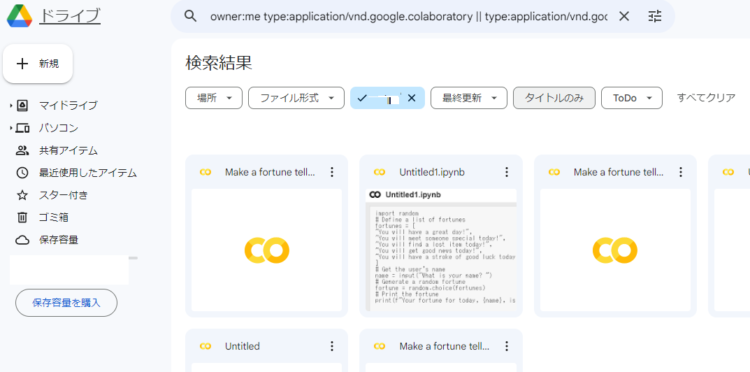Open スター付き via the star icon
This screenshot has width=750, height=372.
(22, 195)
